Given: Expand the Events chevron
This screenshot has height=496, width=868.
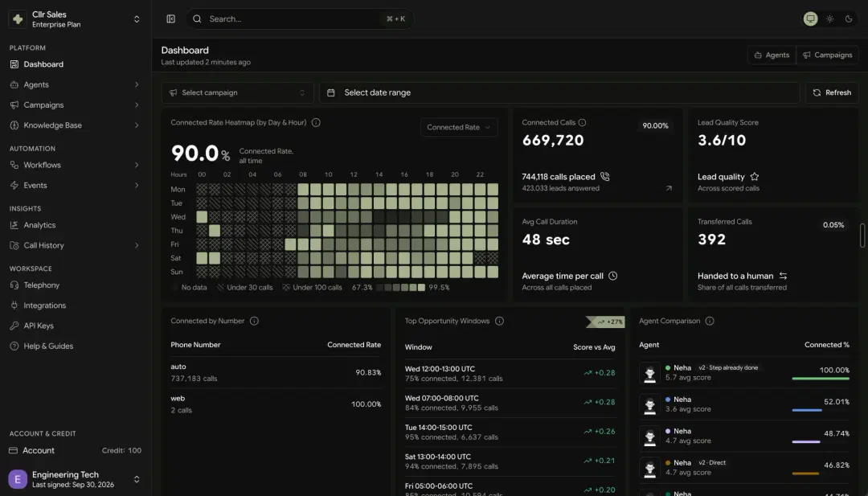Looking at the screenshot, I should pyautogui.click(x=136, y=186).
